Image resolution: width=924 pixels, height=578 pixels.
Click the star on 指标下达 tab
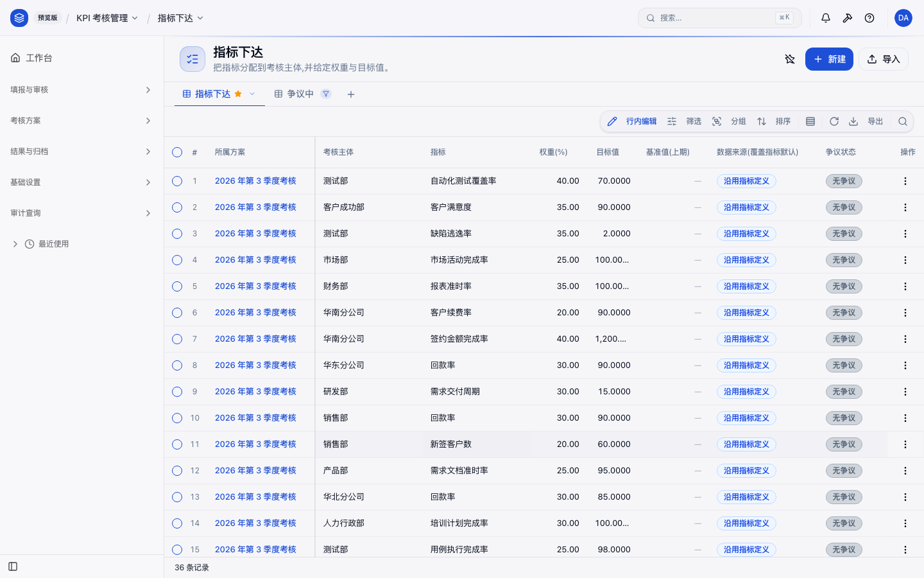click(x=238, y=94)
